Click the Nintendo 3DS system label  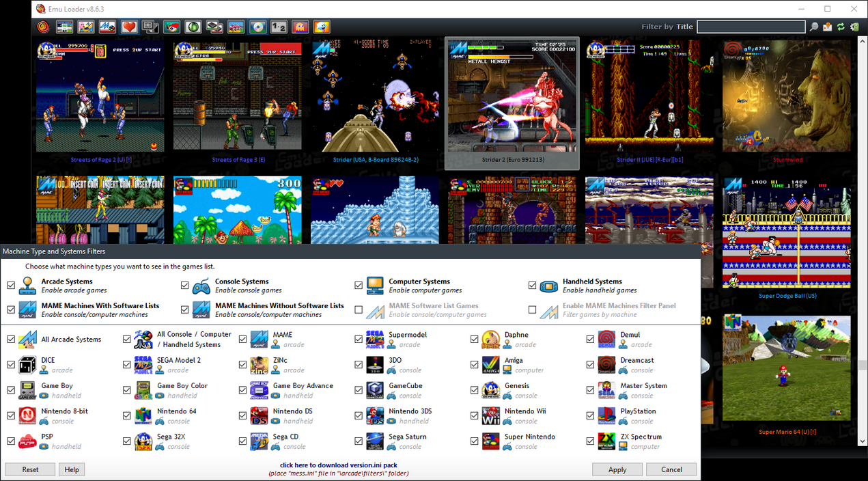(410, 411)
